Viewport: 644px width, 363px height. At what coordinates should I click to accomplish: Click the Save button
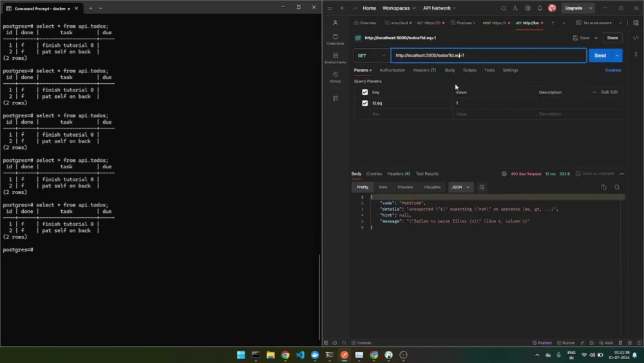point(581,38)
